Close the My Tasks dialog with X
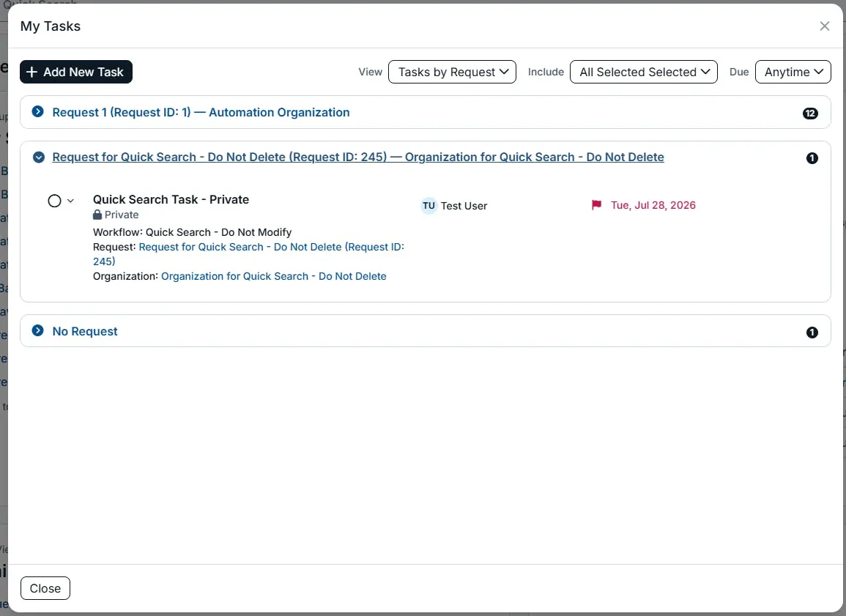846x616 pixels. click(x=824, y=26)
